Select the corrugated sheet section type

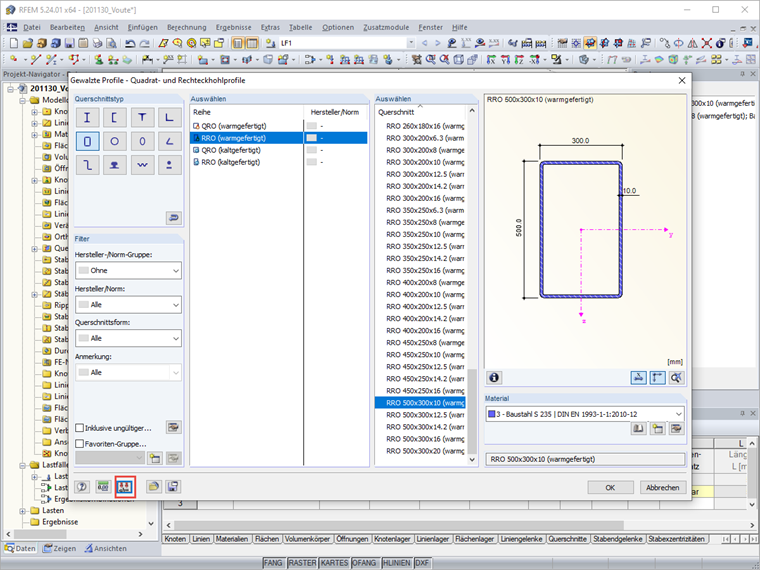click(142, 165)
